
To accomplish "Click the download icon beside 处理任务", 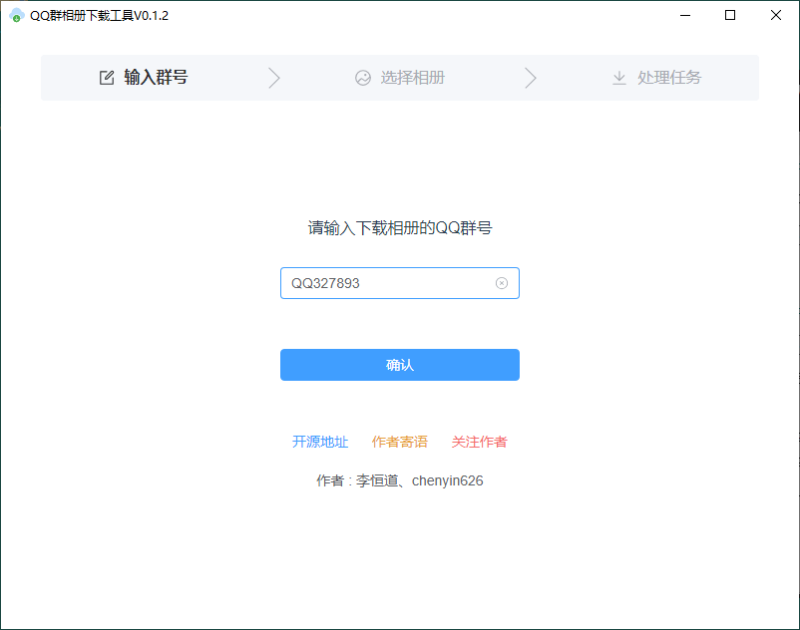I will (x=619, y=77).
